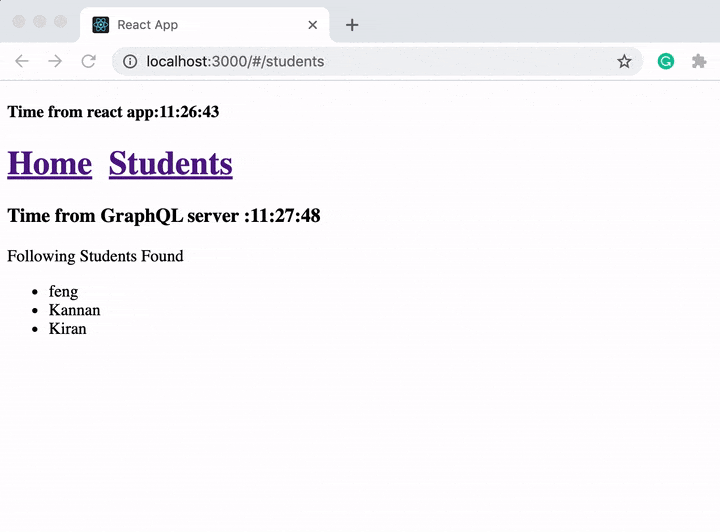Select the React App tab
The width and height of the screenshot is (720, 532).
(205, 25)
